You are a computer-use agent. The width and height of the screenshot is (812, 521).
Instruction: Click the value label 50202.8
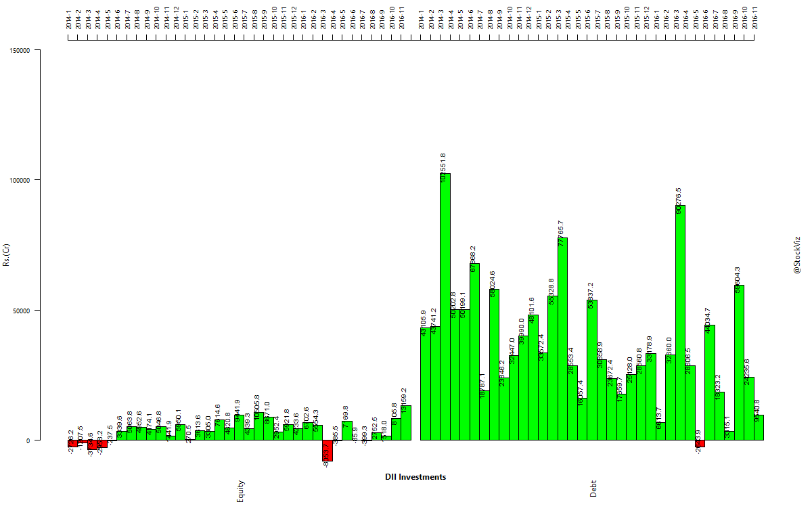453,306
